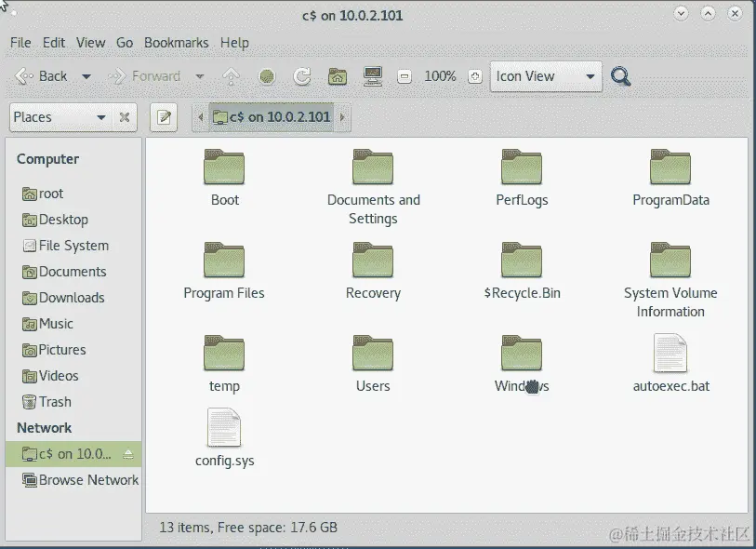Toggle the text location edit button
The height and width of the screenshot is (549, 756).
164,117
